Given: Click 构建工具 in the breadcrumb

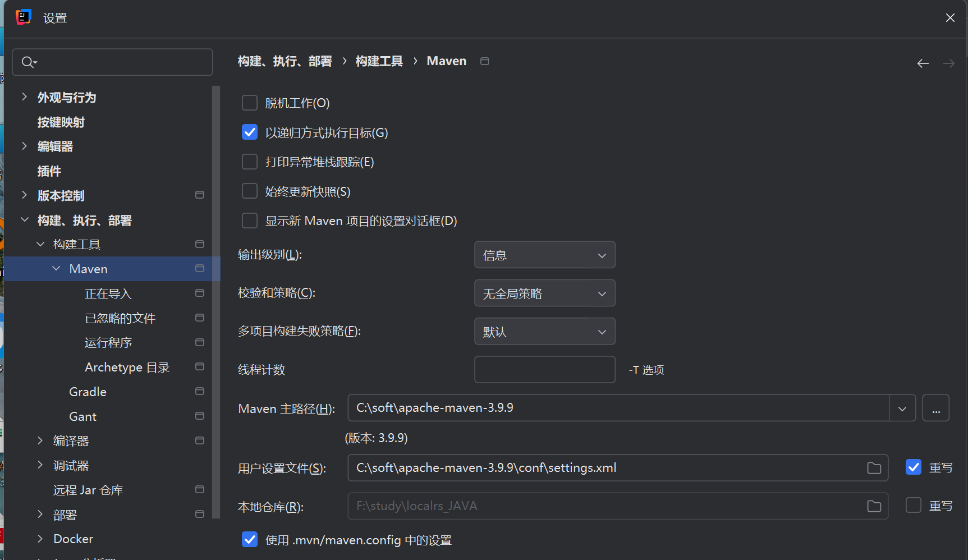Looking at the screenshot, I should pos(379,61).
